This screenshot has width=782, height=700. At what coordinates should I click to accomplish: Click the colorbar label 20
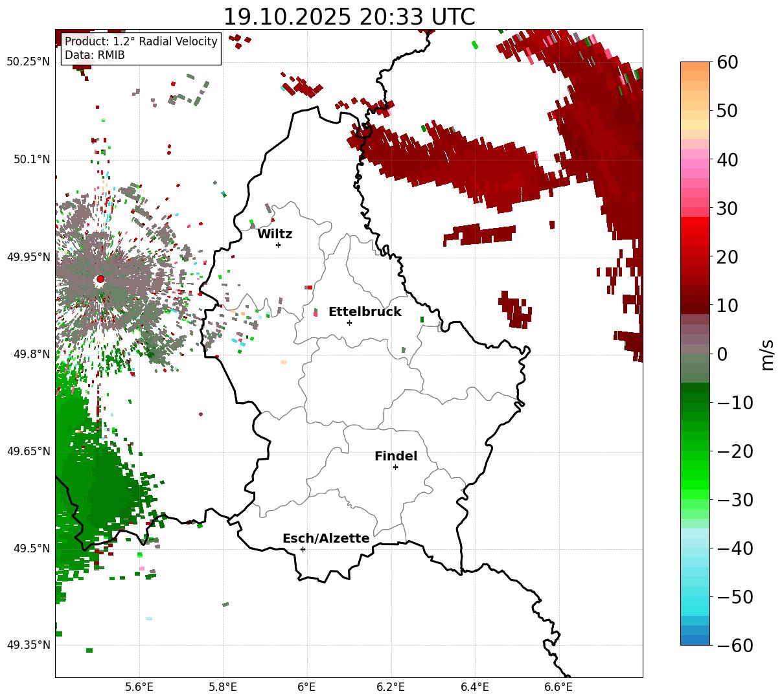point(727,256)
